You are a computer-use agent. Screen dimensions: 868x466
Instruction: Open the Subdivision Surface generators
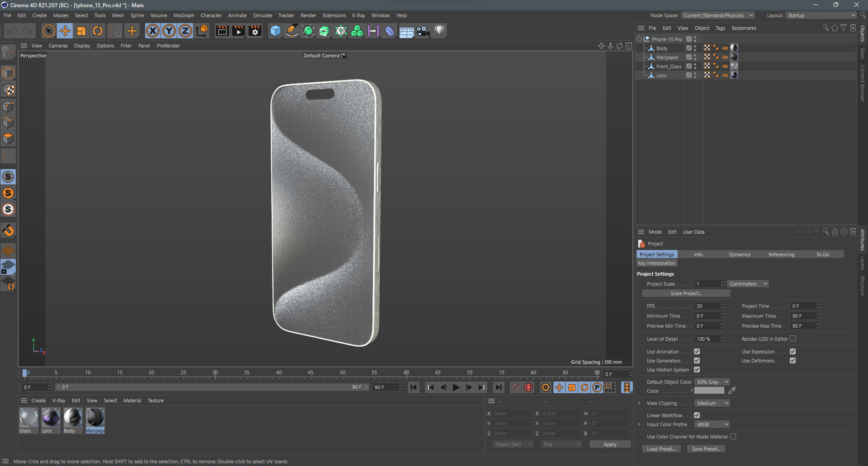tap(308, 31)
